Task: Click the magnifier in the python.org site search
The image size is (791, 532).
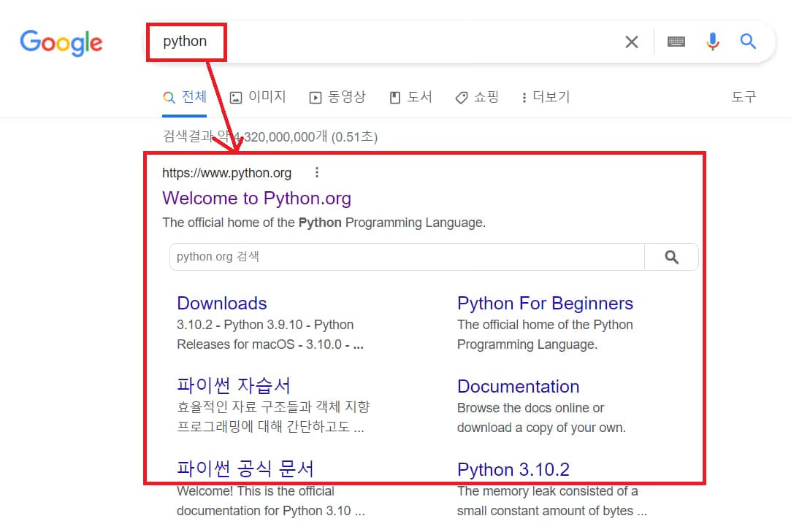Action: click(671, 256)
